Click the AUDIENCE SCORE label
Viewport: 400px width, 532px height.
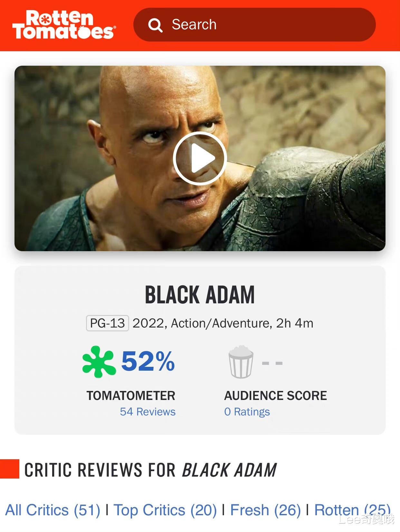(x=276, y=395)
